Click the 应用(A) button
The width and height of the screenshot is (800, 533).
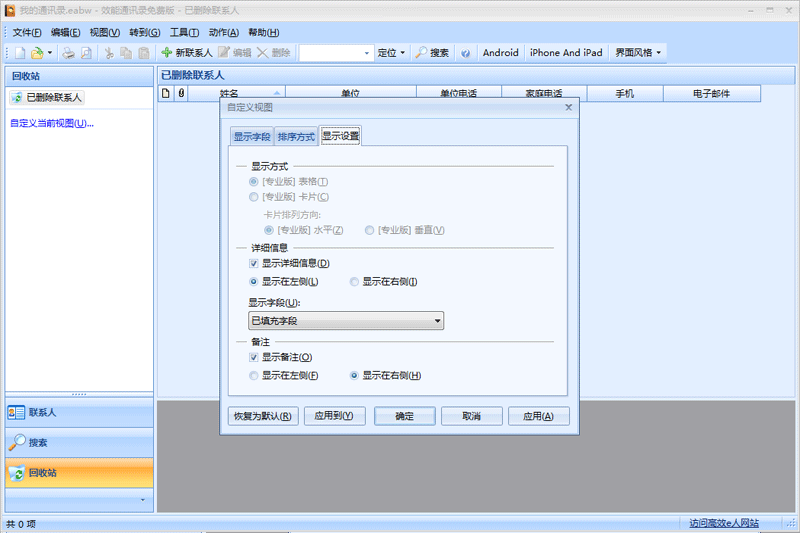click(539, 416)
